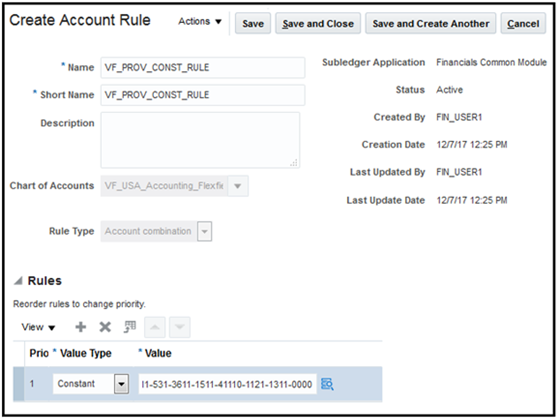Screen dimensions: 560x419
Task: Collapse the Rules section
Action: point(18,281)
